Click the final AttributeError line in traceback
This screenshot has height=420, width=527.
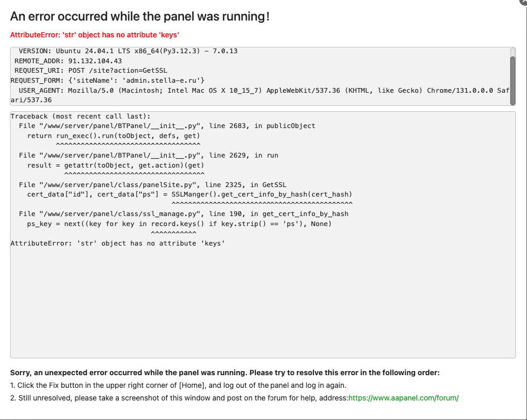[118, 243]
